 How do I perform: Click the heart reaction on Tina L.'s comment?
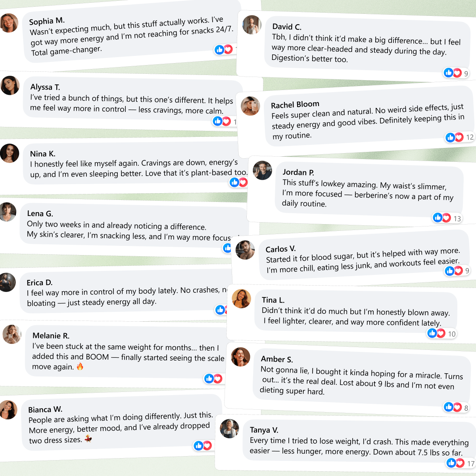(x=441, y=333)
